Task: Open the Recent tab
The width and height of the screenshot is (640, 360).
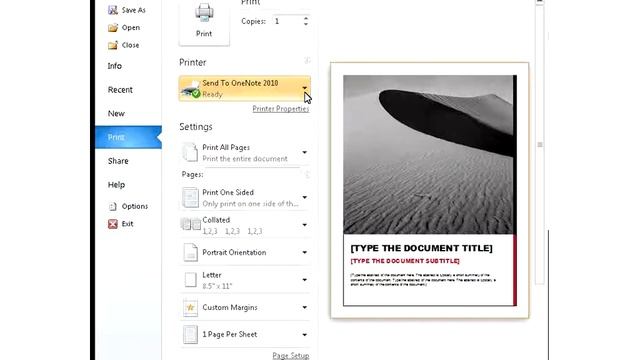Action: pos(120,90)
